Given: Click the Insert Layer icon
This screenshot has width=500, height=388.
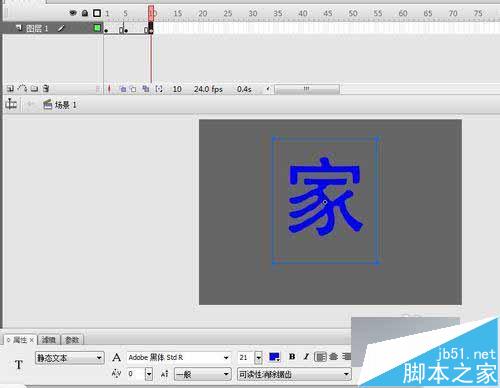Looking at the screenshot, I should [x=10, y=89].
